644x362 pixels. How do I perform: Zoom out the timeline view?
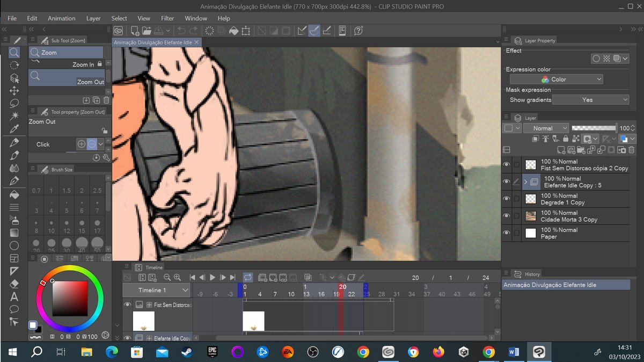[167, 277]
